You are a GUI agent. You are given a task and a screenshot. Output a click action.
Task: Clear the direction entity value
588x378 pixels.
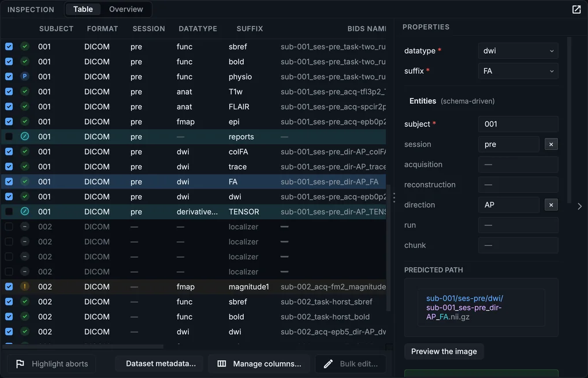[551, 205]
